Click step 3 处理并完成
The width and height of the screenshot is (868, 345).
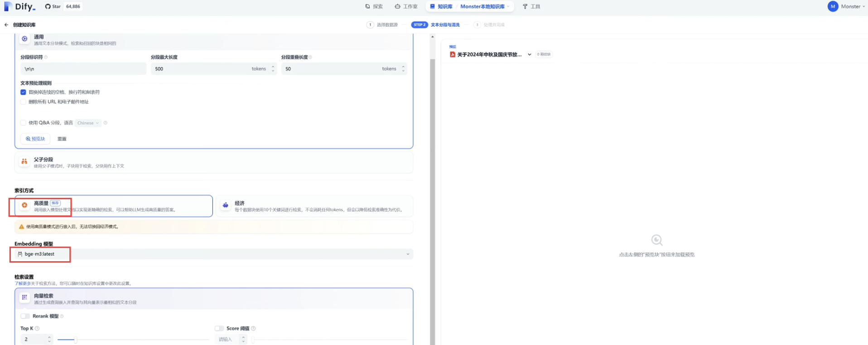click(489, 25)
